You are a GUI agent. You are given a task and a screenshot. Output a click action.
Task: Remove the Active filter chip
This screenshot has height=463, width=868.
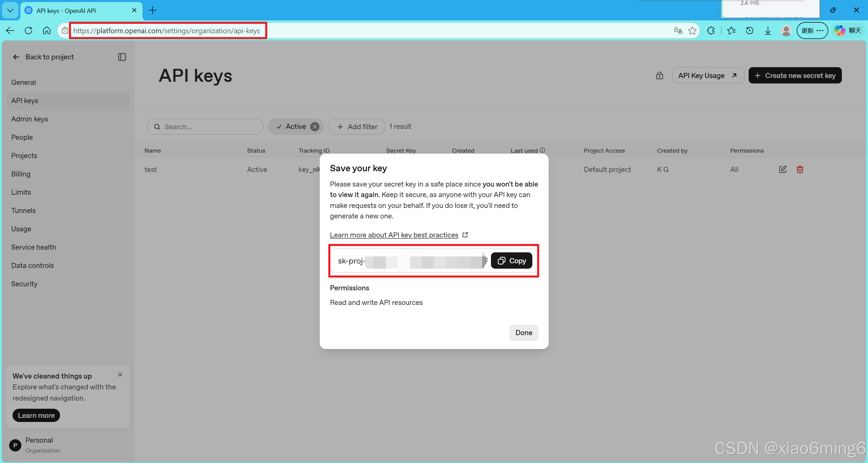pos(315,127)
